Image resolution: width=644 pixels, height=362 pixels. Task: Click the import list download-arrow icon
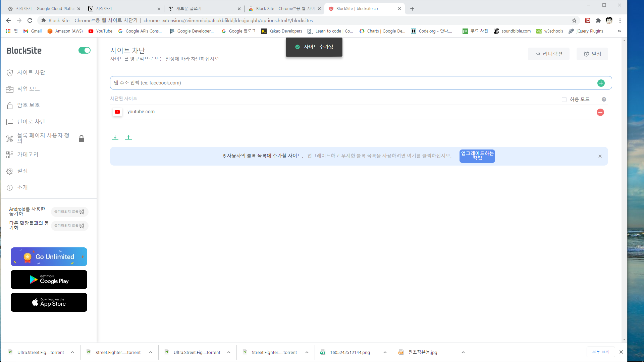(115, 137)
